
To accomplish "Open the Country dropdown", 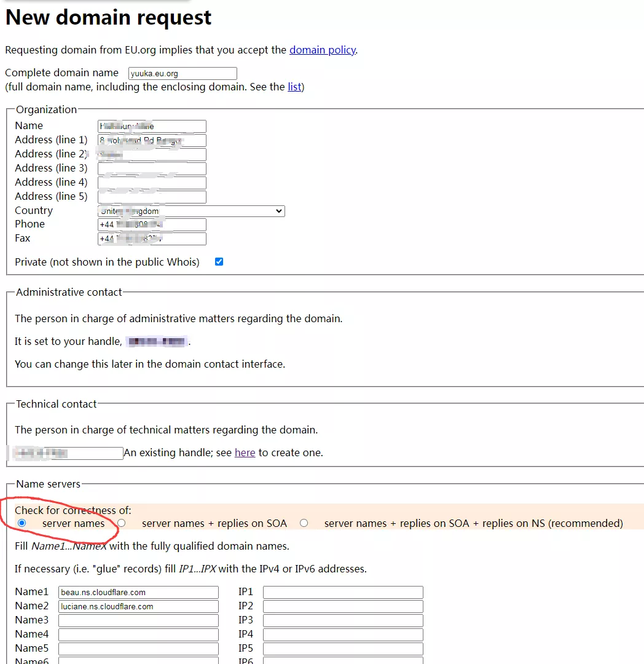I will tap(191, 211).
